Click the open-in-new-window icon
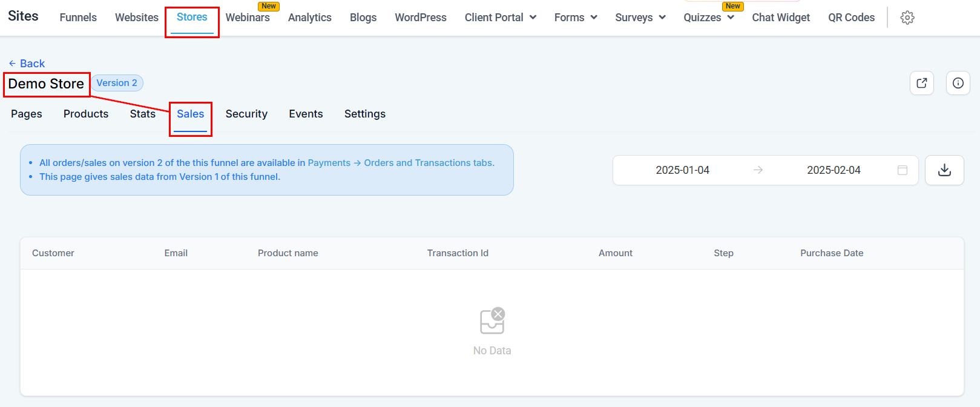This screenshot has height=407, width=980. click(x=921, y=83)
